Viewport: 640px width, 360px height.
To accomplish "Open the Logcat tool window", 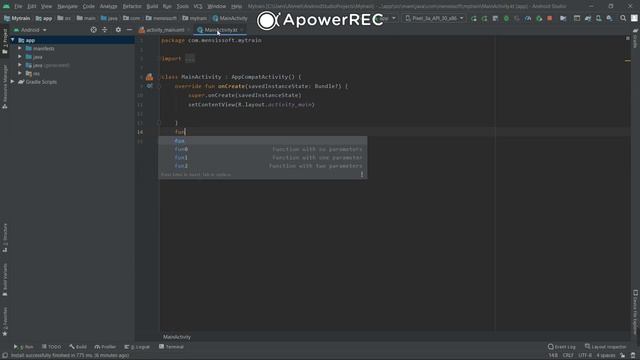I will [x=137, y=347].
